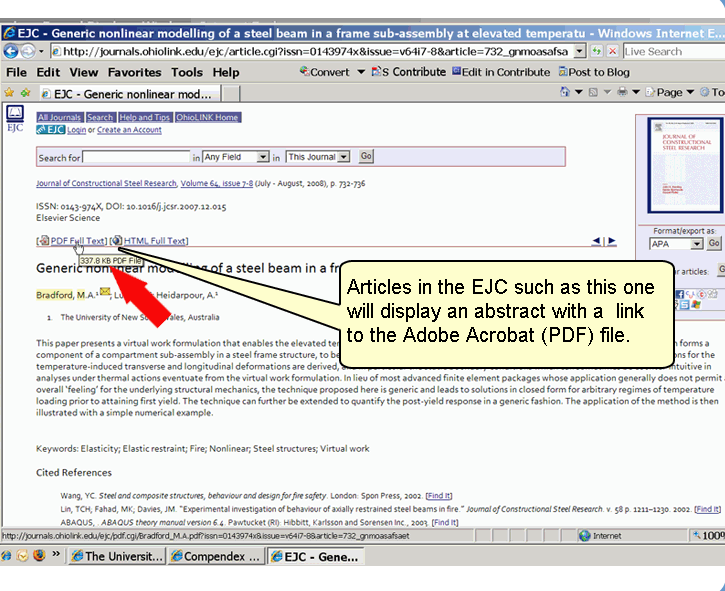Open the Tools menu
Viewport: 725px width, 591px height.
(x=186, y=72)
